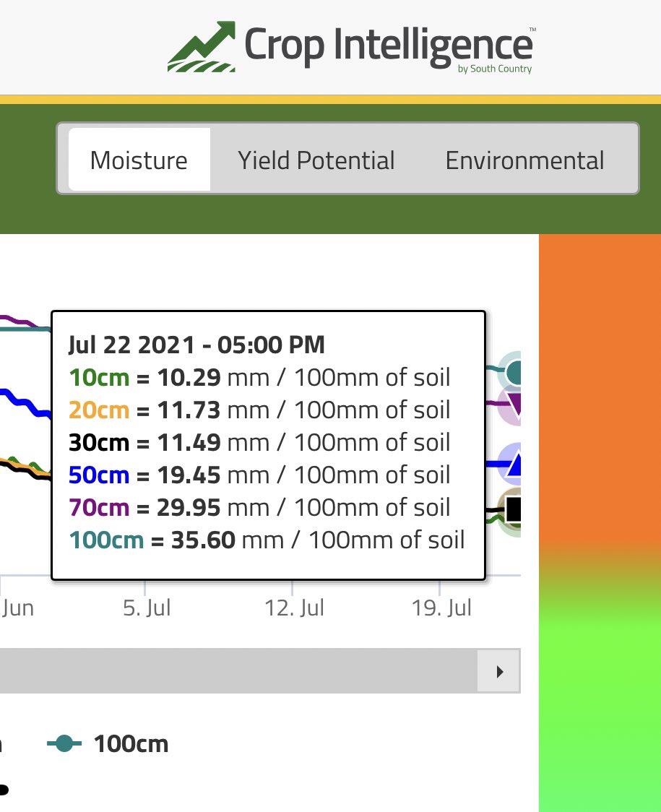Image resolution: width=661 pixels, height=812 pixels.
Task: Click the 12. Jul axis label
Action: (294, 608)
